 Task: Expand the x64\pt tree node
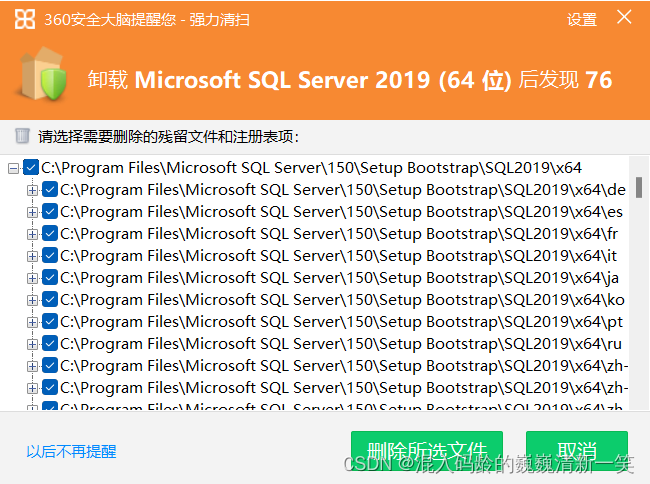pos(32,322)
